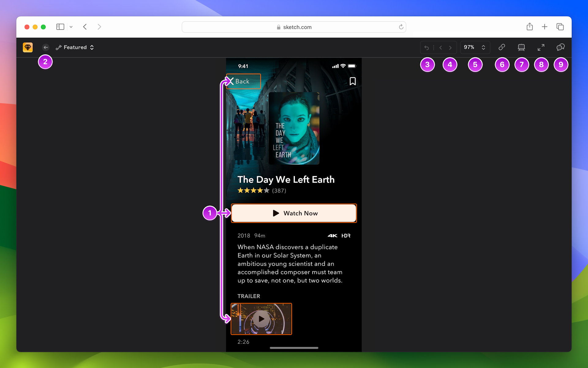588x368 pixels.
Task: Toggle the Safari sidebar panel
Action: 60,27
